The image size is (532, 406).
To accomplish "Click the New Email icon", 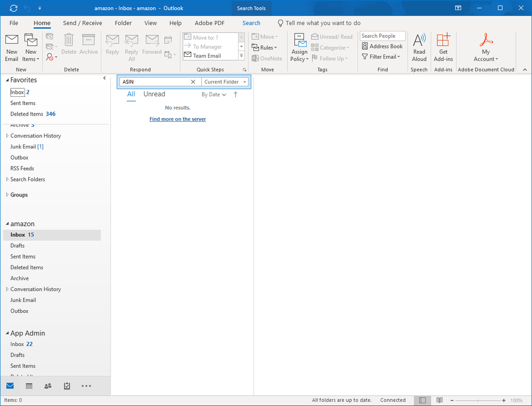I will 12,47.
